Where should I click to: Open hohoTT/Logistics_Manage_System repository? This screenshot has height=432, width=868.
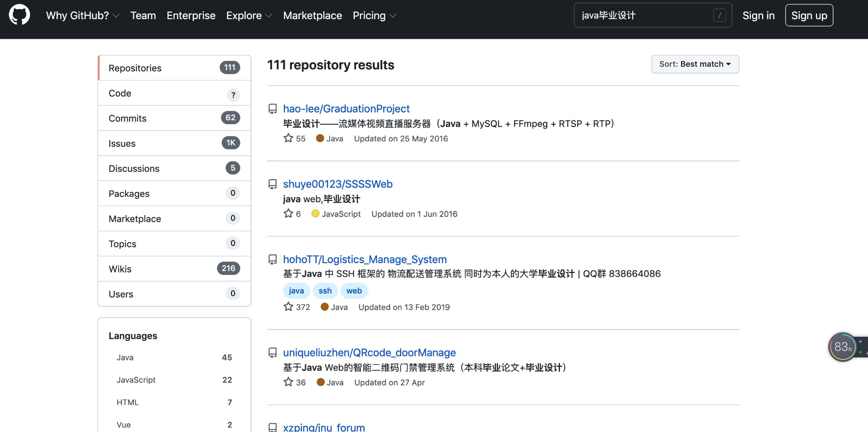(365, 260)
